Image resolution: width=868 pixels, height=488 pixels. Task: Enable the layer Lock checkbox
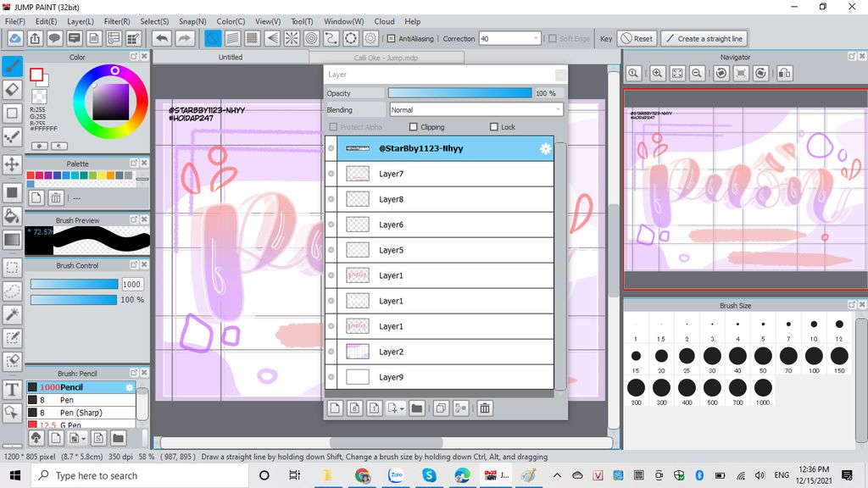click(x=494, y=127)
